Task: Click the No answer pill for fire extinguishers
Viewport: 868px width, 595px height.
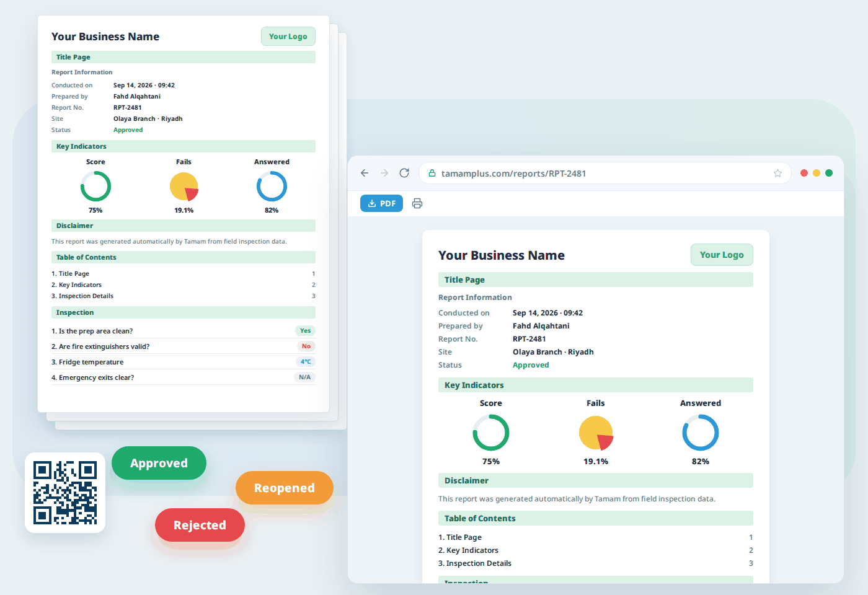Action: [306, 346]
